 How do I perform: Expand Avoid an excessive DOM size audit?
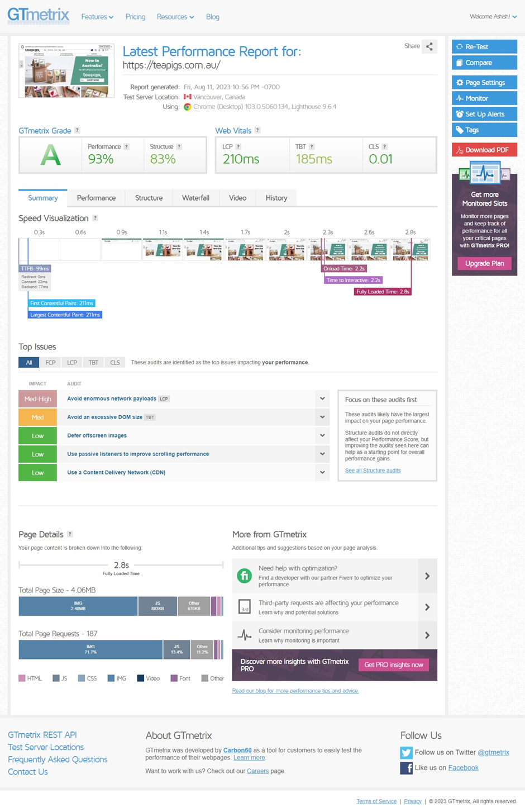(322, 417)
